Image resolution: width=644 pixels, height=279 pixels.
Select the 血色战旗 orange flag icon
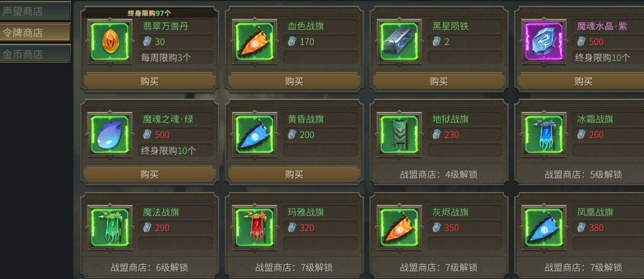(254, 42)
